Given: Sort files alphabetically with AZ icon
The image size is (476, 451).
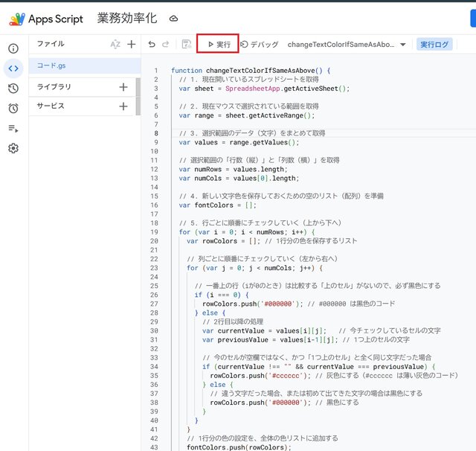Looking at the screenshot, I should tap(115, 45).
